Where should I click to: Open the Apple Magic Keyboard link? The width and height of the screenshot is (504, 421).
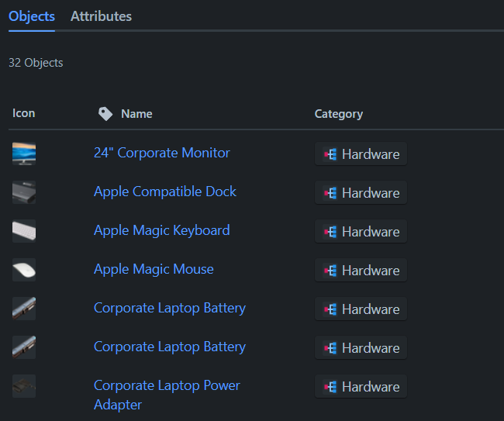point(162,230)
